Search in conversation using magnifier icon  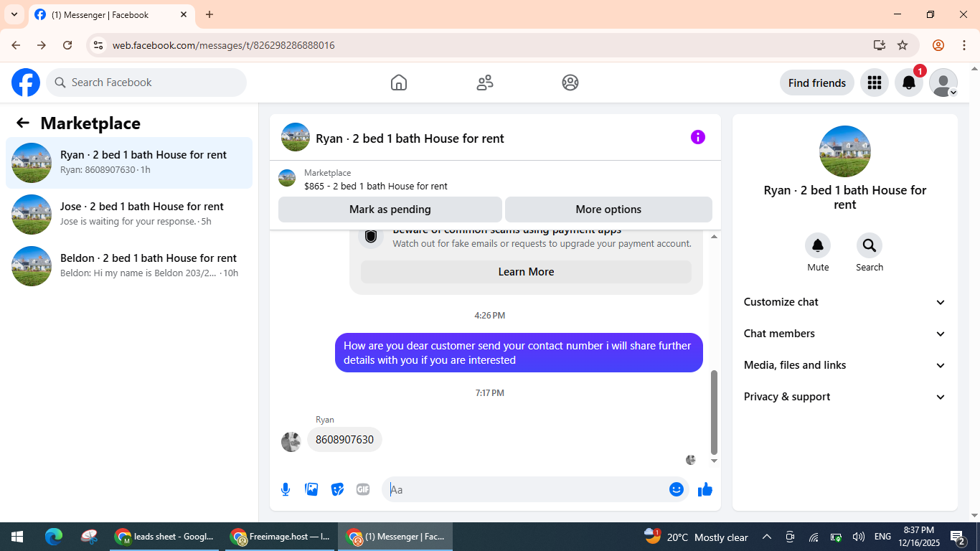[870, 246]
